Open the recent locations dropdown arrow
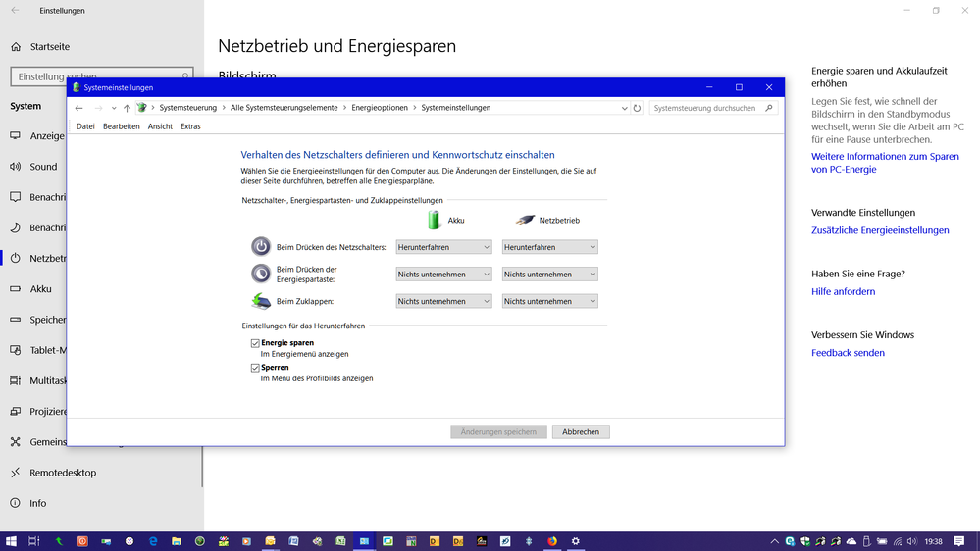This screenshot has height=551, width=980. (x=114, y=108)
